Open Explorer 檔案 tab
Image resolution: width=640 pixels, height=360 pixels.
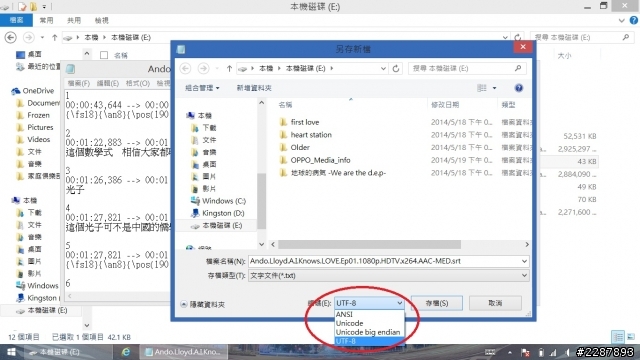click(x=16, y=20)
